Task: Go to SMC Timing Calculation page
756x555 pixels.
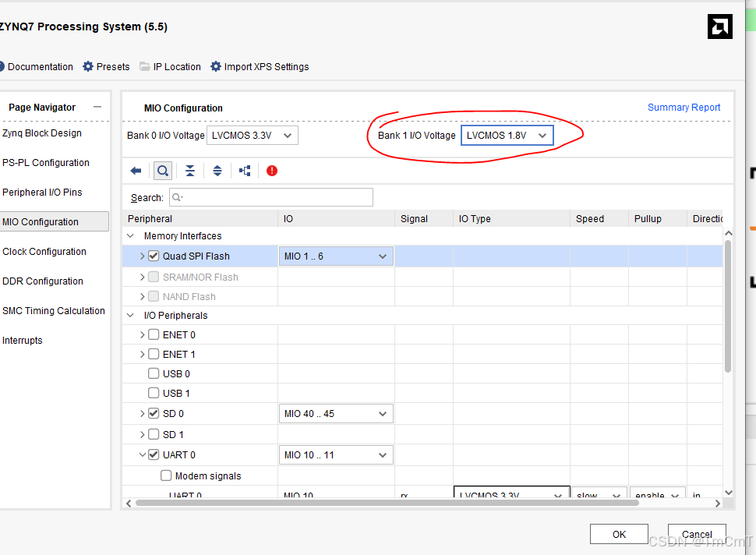Action: [x=54, y=311]
